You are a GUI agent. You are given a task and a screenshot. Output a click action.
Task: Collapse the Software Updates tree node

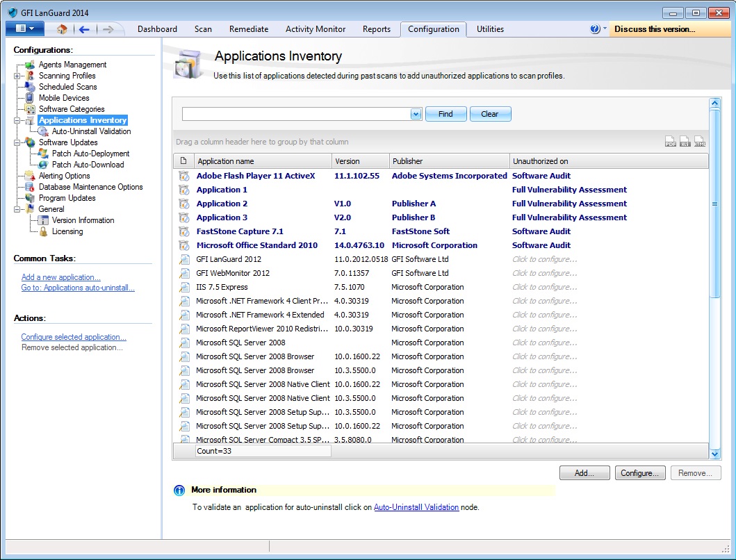(17, 142)
